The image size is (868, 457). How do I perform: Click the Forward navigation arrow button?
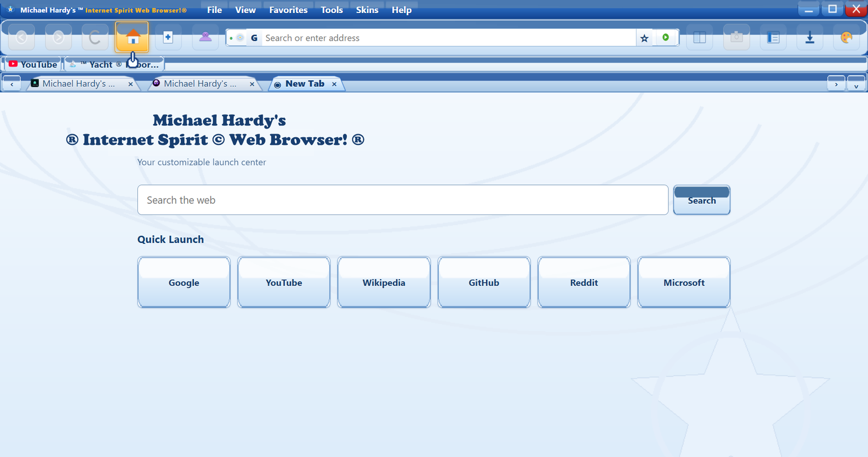(59, 37)
